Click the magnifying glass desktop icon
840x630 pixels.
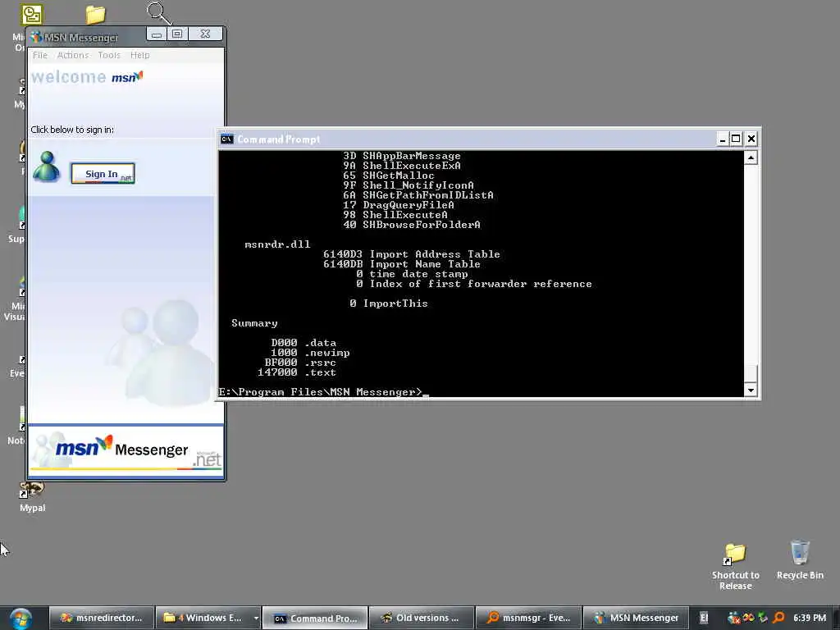coord(158,13)
